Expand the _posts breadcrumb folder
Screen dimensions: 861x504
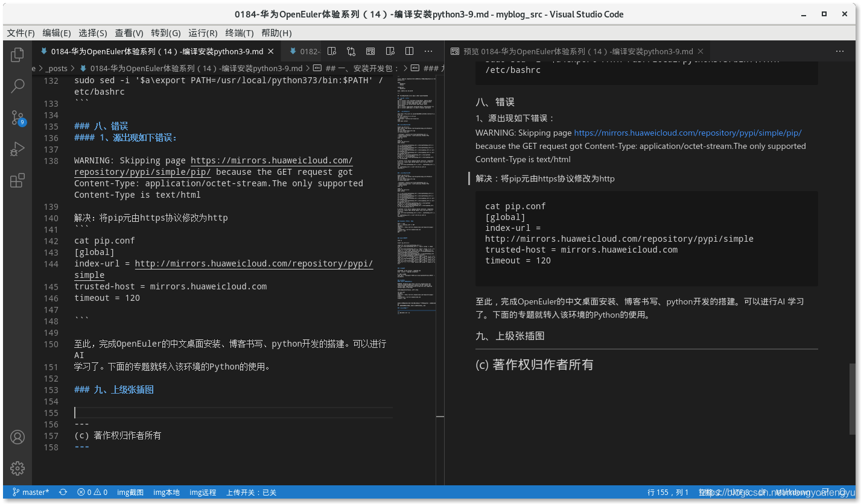pos(57,69)
